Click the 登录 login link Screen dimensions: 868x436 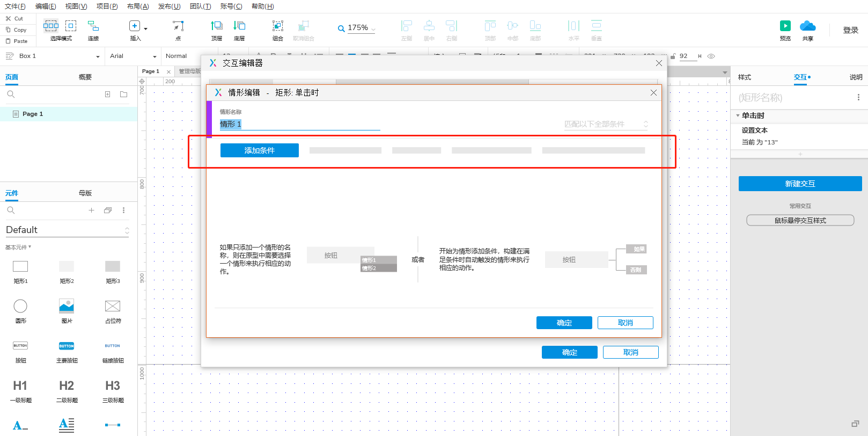[x=851, y=30]
